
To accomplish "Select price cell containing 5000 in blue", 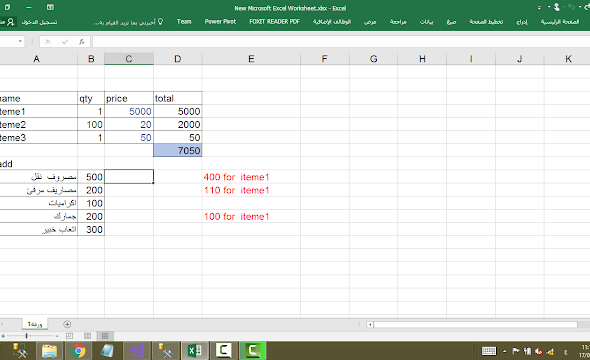I will point(129,111).
